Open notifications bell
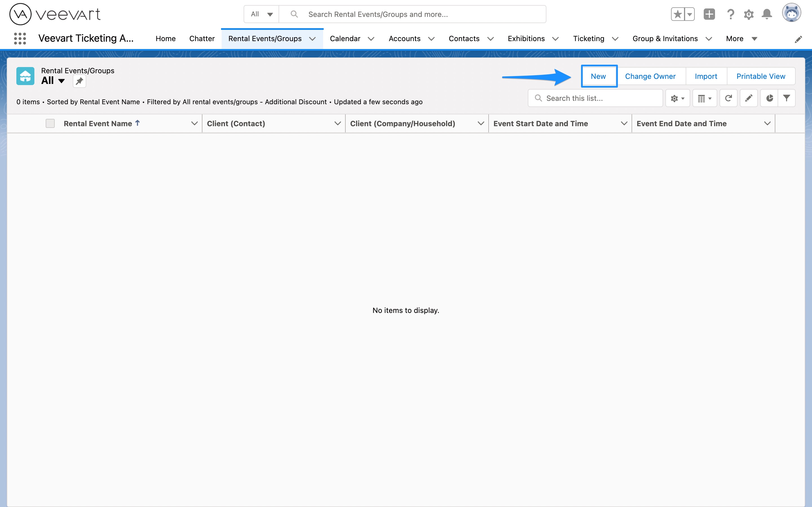The image size is (812, 507). point(767,14)
